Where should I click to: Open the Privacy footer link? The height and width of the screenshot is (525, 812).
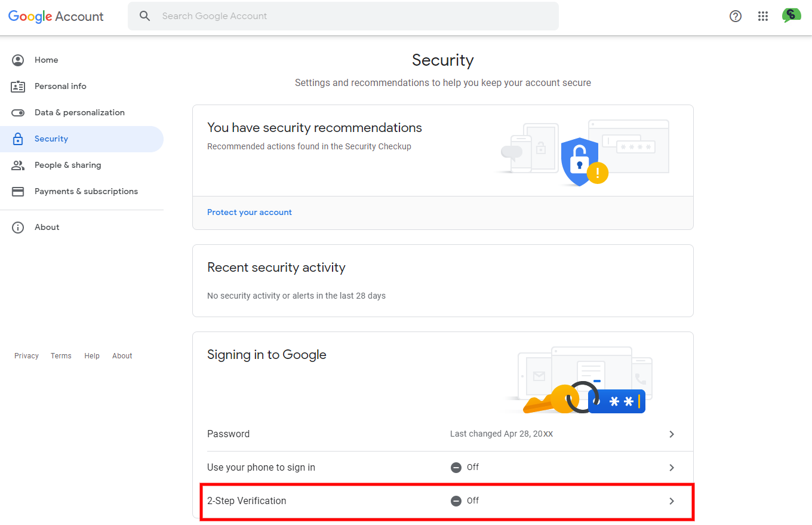pos(26,355)
